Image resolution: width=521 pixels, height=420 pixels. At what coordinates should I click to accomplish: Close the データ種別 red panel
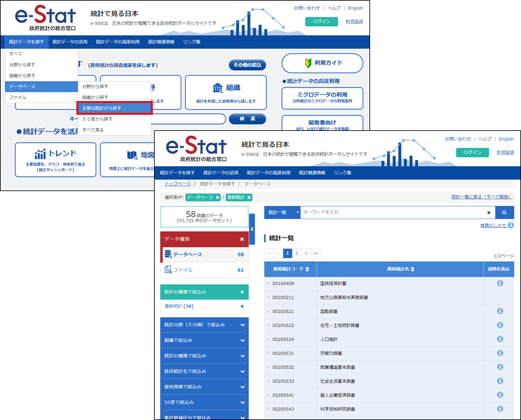[x=242, y=239]
